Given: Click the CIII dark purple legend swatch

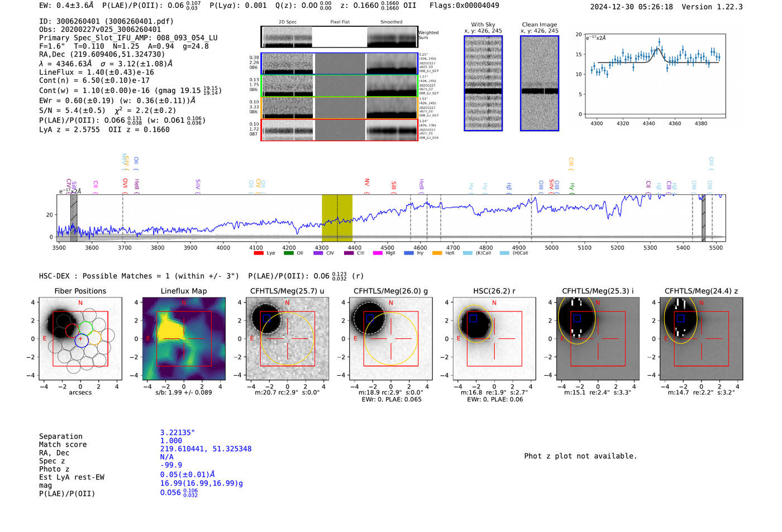Looking at the screenshot, I should (349, 253).
